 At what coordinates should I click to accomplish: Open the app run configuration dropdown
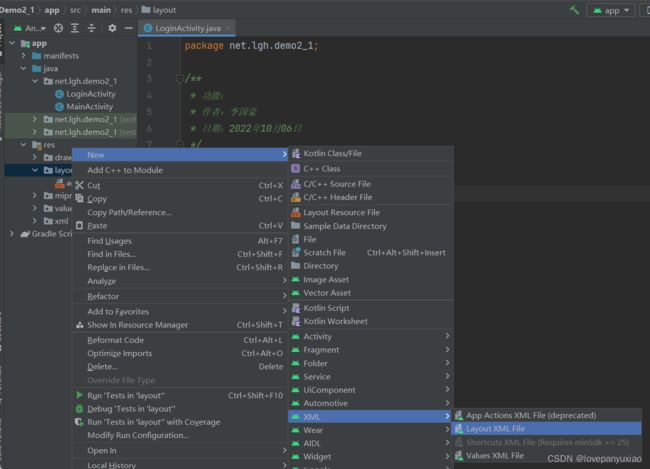pyautogui.click(x=611, y=10)
